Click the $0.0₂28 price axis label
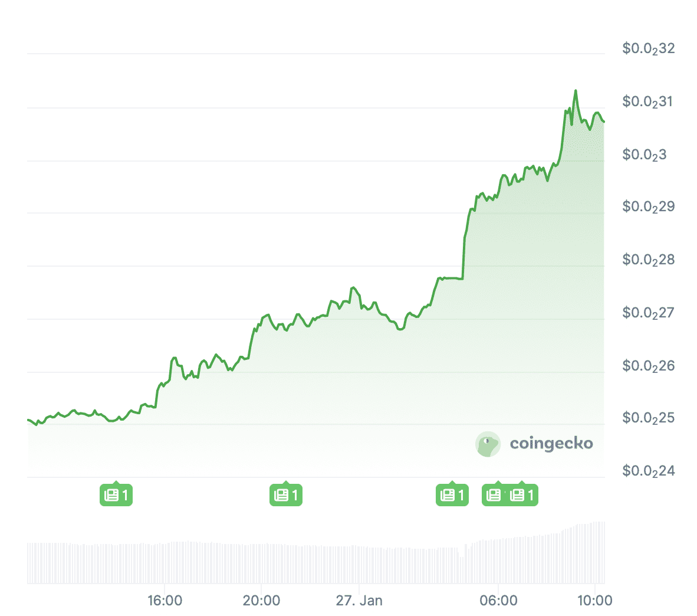Screen dimensions: 697x616 648,260
